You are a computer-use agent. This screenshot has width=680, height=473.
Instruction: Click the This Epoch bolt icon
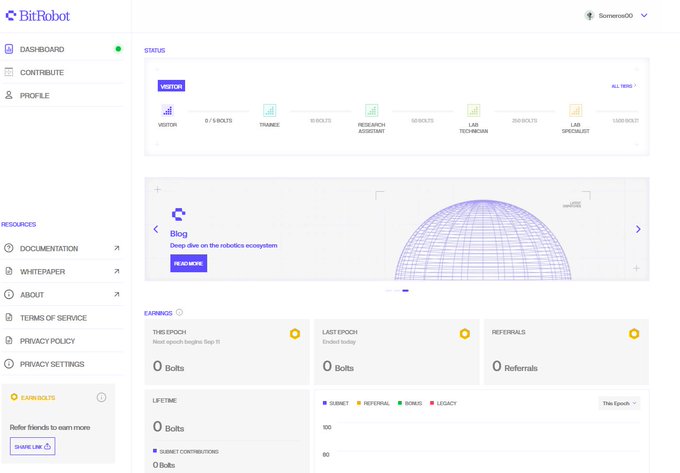tap(295, 333)
